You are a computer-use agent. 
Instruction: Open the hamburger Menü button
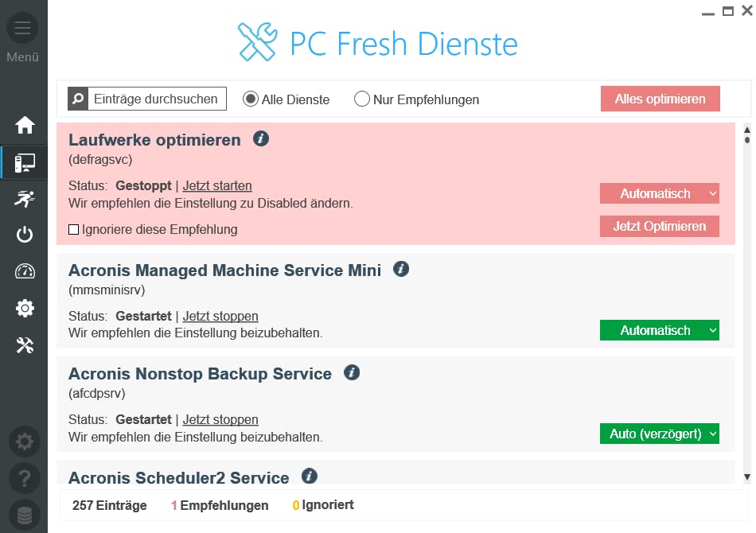(x=22, y=29)
